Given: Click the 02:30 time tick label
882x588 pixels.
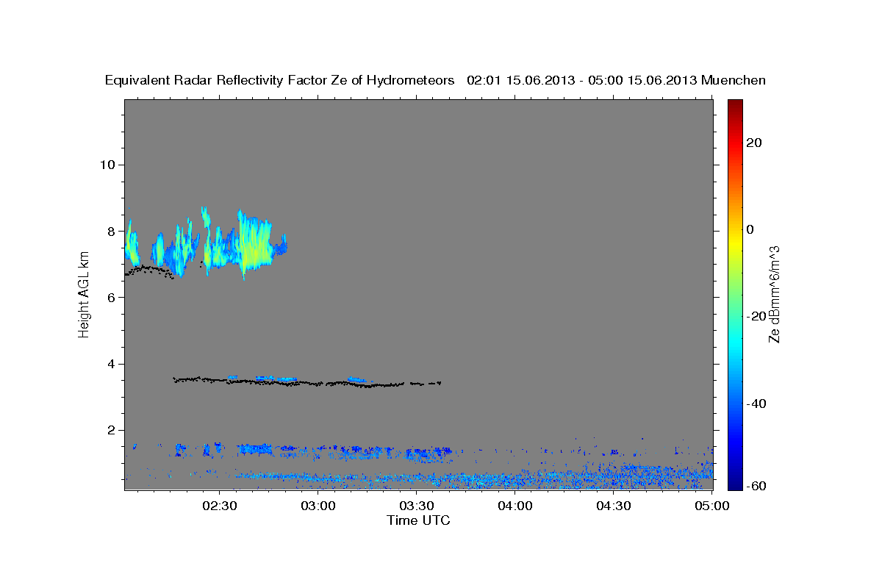Looking at the screenshot, I should tap(219, 506).
